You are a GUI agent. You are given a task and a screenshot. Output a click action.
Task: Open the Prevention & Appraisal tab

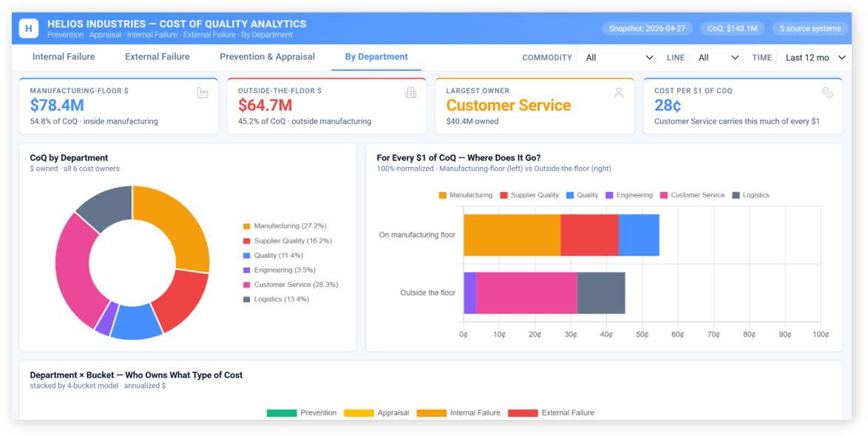point(268,56)
